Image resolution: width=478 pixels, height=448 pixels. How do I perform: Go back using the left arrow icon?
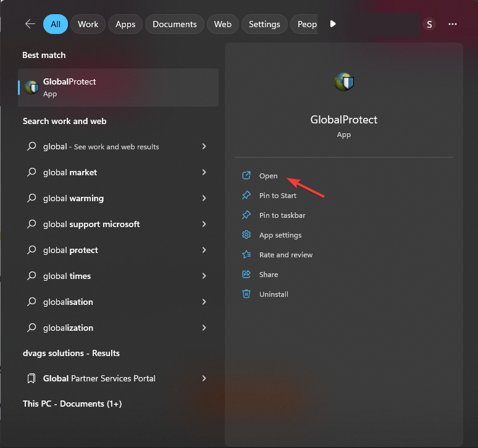point(30,23)
